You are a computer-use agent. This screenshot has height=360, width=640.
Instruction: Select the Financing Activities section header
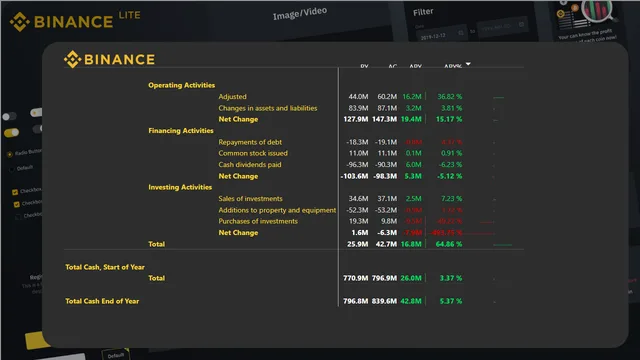tap(181, 131)
